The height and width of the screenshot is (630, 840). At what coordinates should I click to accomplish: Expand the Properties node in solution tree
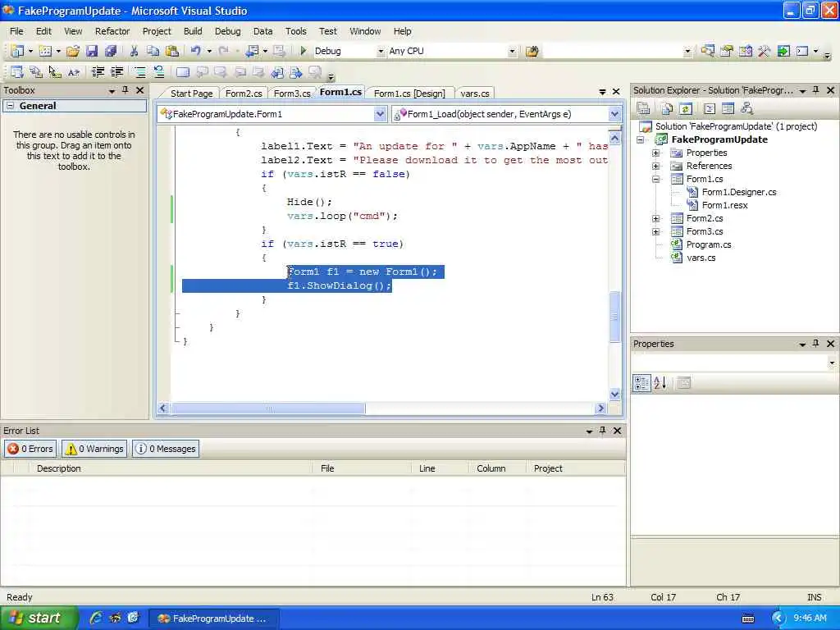[x=655, y=153]
